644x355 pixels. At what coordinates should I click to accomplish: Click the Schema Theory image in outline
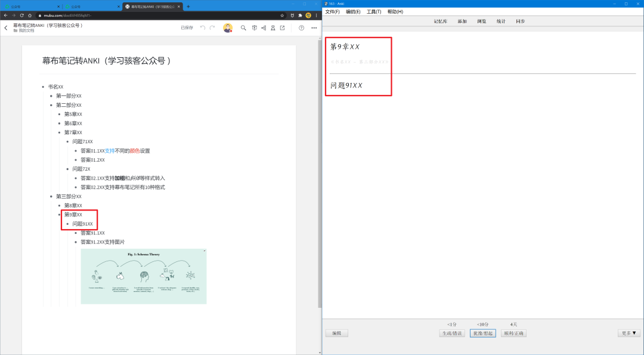click(143, 276)
